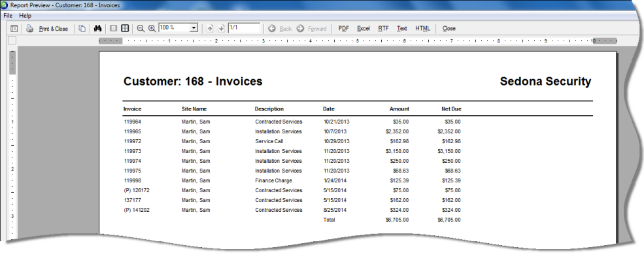The width and height of the screenshot is (644, 253).
Task: Click the Sedona Security heading
Action: (545, 82)
